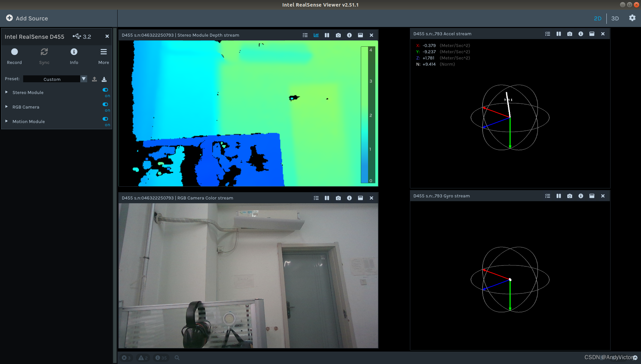
Task: Take a snapshot of Gyro stream
Action: click(570, 196)
